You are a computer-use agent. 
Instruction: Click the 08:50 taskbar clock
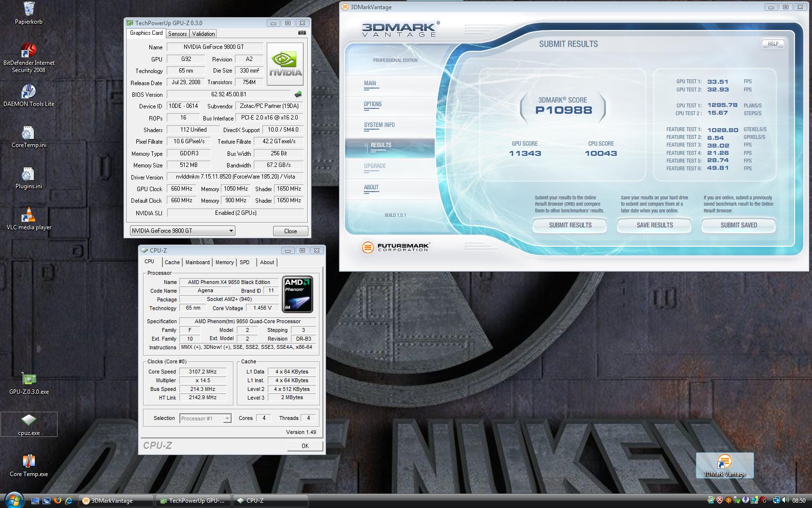pos(799,500)
